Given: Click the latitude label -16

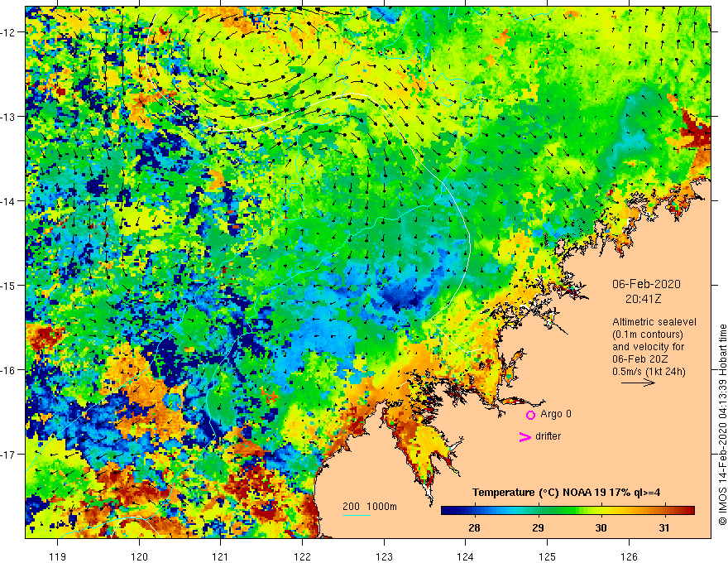Looking at the screenshot, I should [x=8, y=370].
